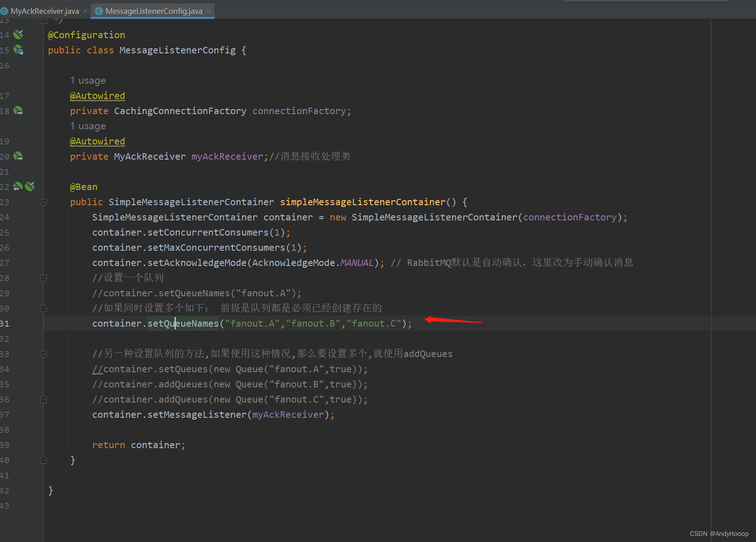Click the simpleMessageListenerContainer method name
Viewport: 756px width, 542px height.
pos(363,202)
